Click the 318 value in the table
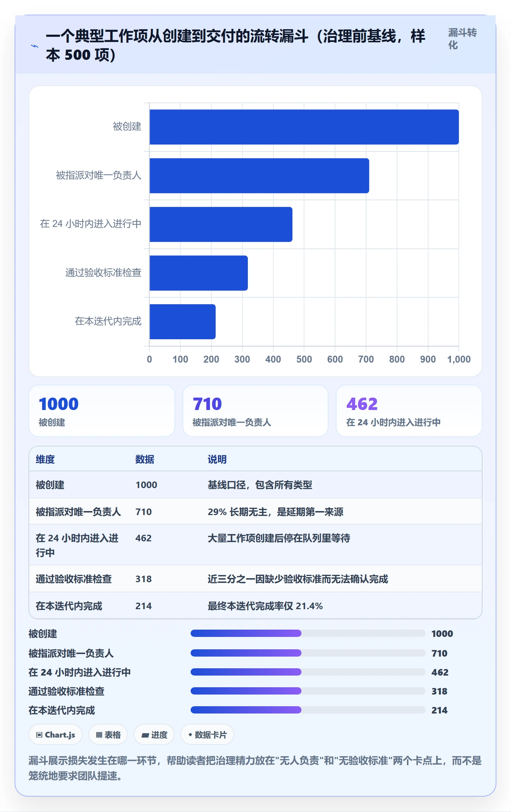 (x=143, y=579)
